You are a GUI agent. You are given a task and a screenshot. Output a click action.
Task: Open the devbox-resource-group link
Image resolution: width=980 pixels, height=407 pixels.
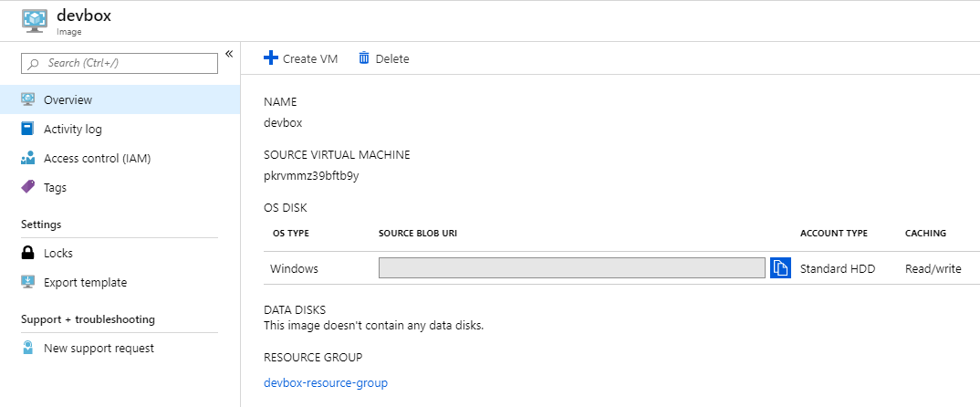(326, 382)
